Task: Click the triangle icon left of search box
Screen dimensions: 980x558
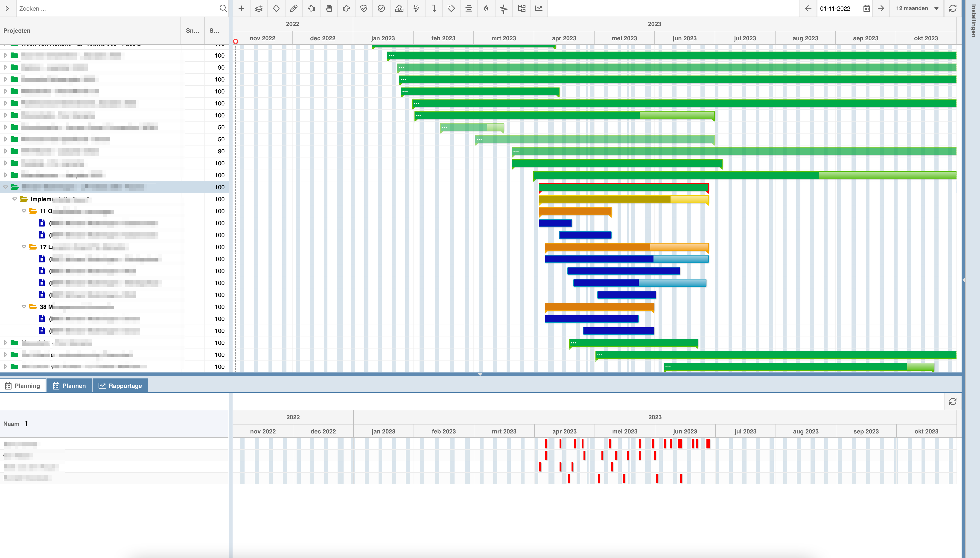Action: [x=7, y=9]
